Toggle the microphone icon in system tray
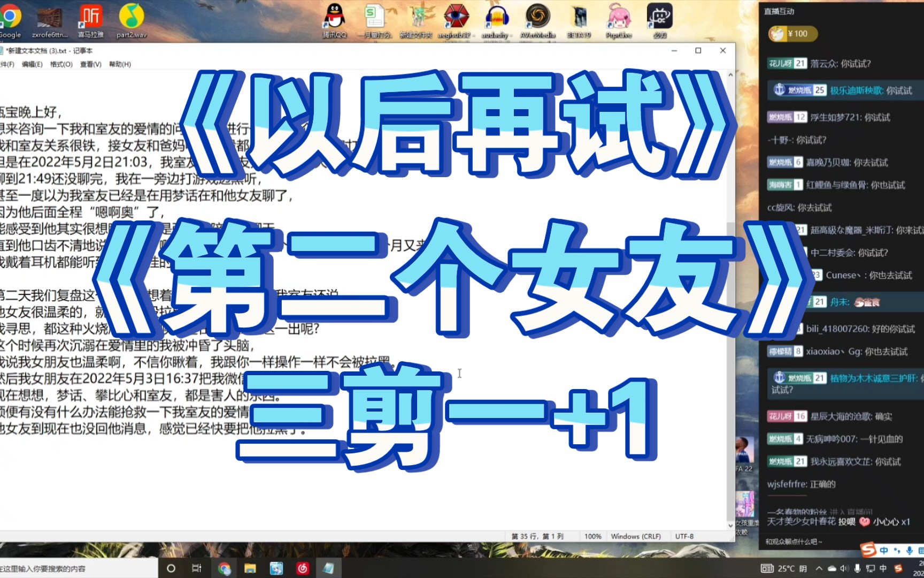 tap(858, 568)
